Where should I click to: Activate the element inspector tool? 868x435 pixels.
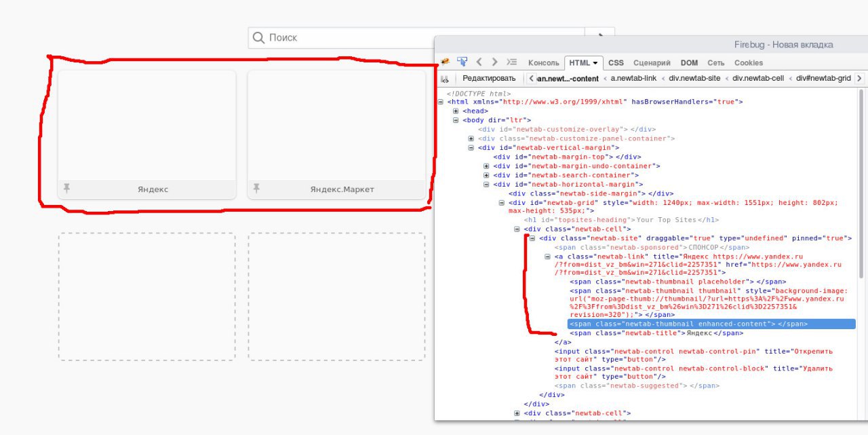(462, 62)
